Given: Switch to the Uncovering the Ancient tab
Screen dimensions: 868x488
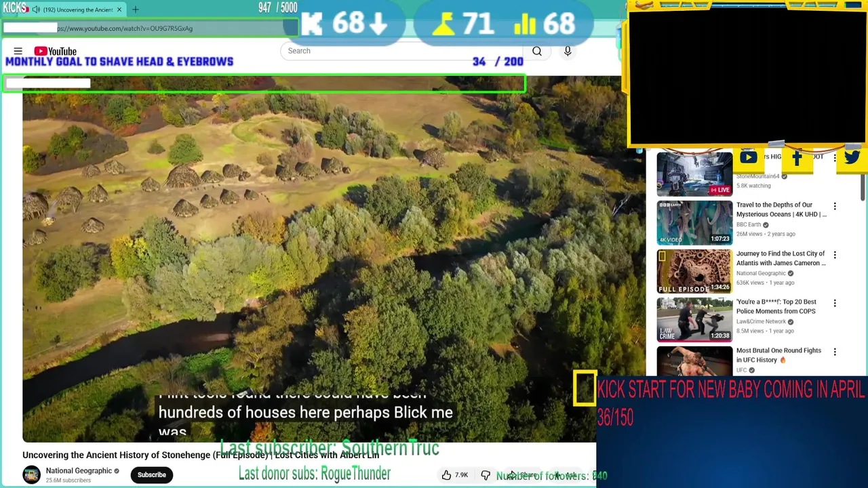Looking at the screenshot, I should (77, 9).
